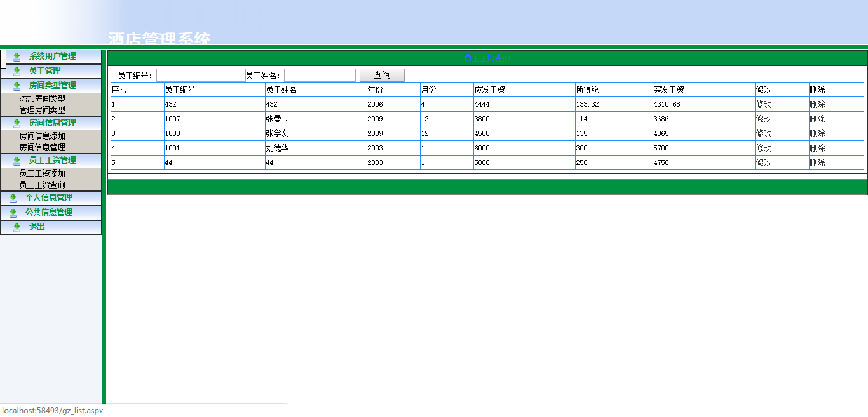This screenshot has width=868, height=417.
Task: Click the arrow icon beside 房间类型管理
Action: click(x=17, y=86)
